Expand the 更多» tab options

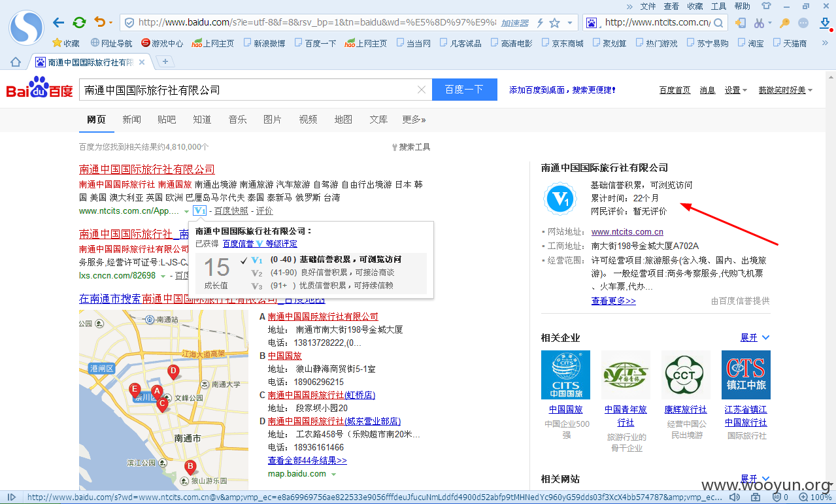tap(414, 120)
